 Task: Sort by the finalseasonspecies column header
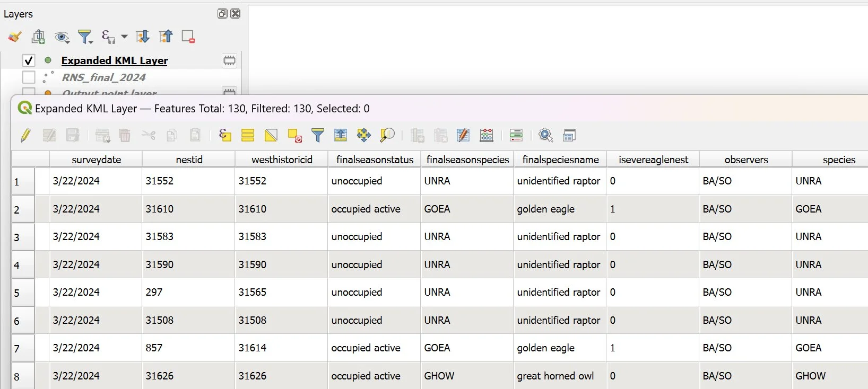coord(467,160)
